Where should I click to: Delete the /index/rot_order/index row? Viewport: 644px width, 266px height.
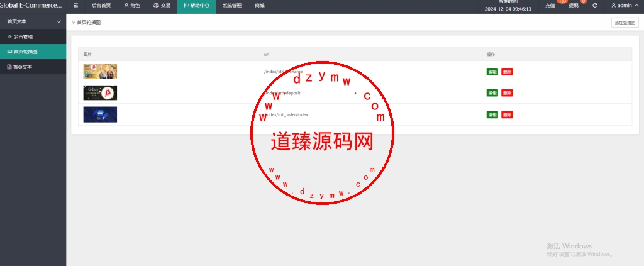tap(507, 114)
